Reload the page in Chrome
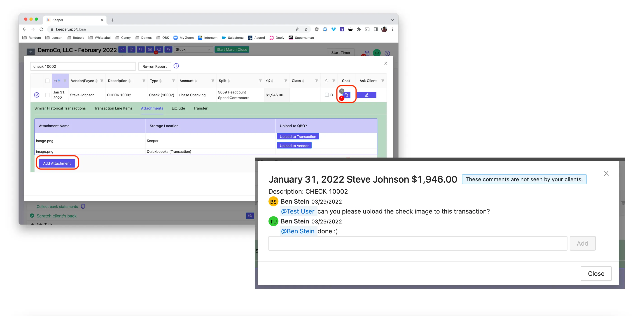Screen dimensions: 644x316 click(42, 29)
